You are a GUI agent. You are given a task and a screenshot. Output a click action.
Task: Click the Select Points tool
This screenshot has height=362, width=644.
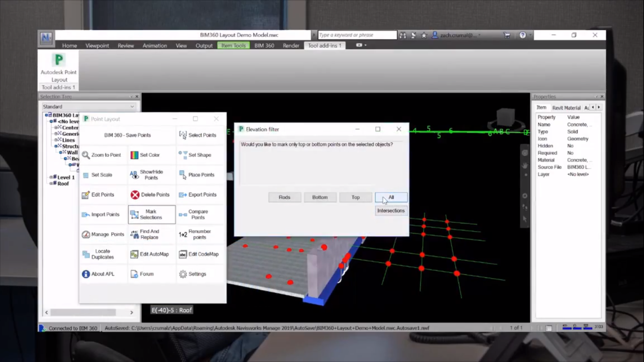[x=200, y=135]
